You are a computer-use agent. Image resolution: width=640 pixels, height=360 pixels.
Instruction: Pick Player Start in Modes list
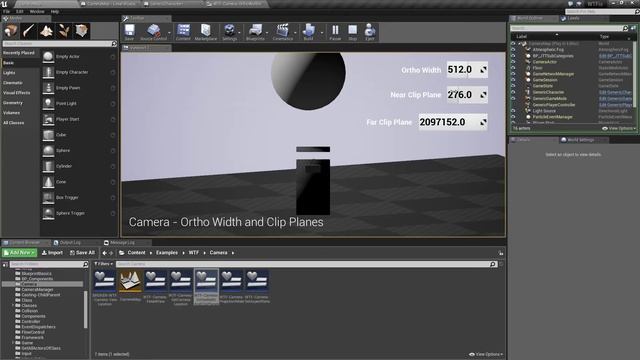tap(79, 119)
